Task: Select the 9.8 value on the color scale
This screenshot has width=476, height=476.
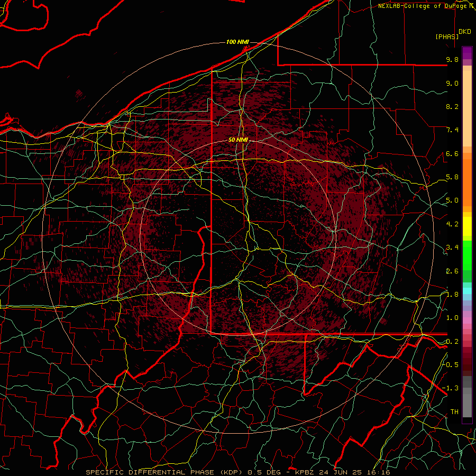Action: pyautogui.click(x=452, y=60)
